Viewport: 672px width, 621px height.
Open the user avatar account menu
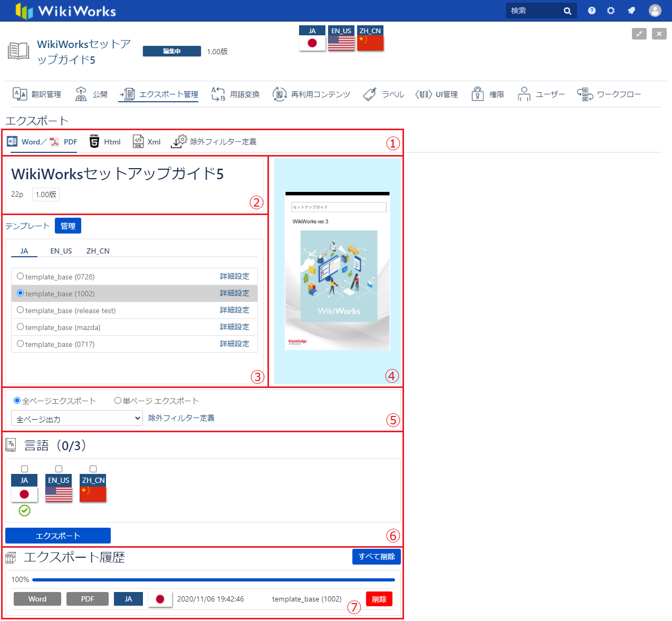[655, 11]
